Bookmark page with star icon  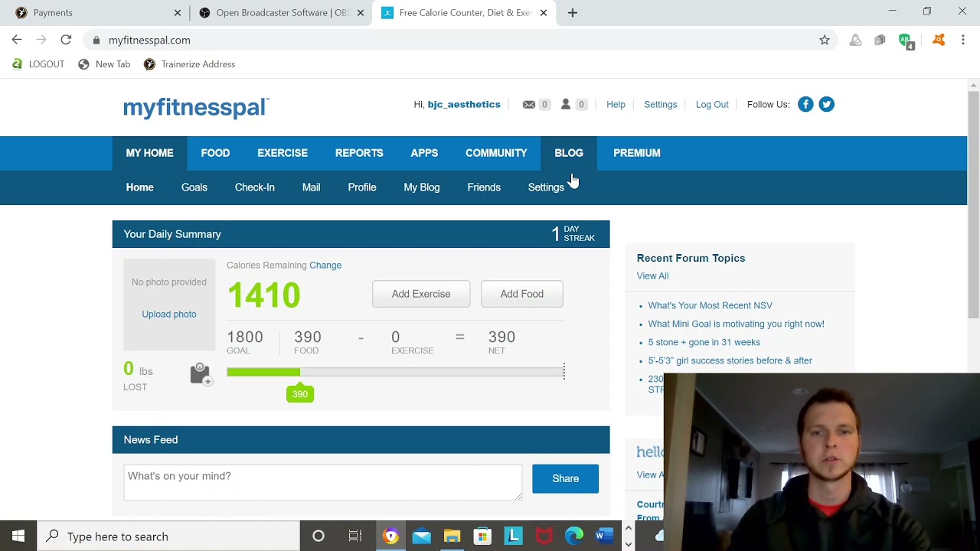(x=825, y=40)
